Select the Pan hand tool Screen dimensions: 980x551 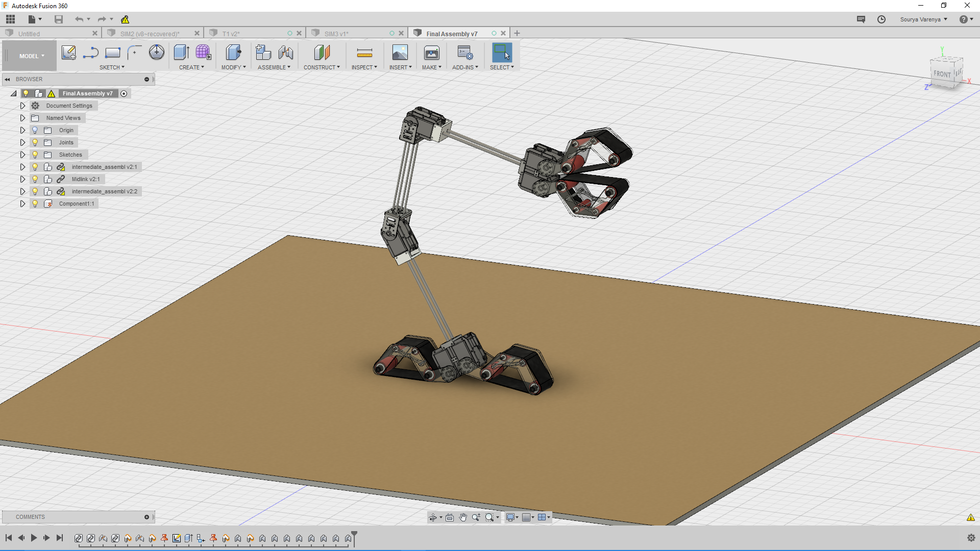tap(463, 517)
